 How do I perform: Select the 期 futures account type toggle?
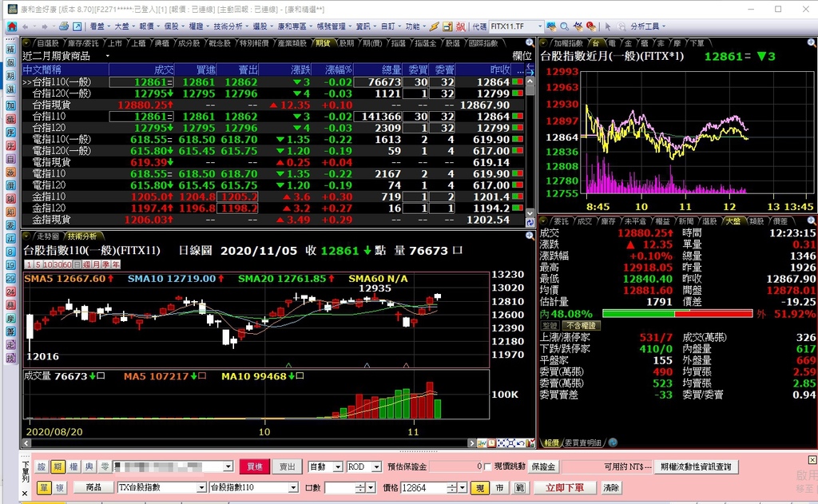[x=58, y=466]
